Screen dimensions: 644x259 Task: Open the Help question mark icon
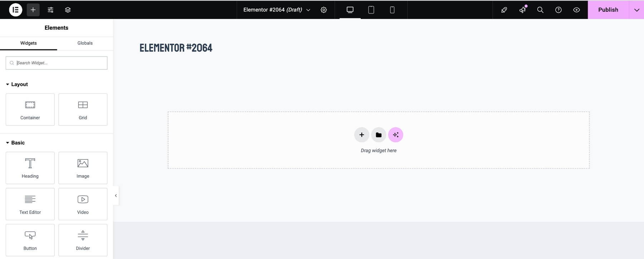pyautogui.click(x=558, y=10)
